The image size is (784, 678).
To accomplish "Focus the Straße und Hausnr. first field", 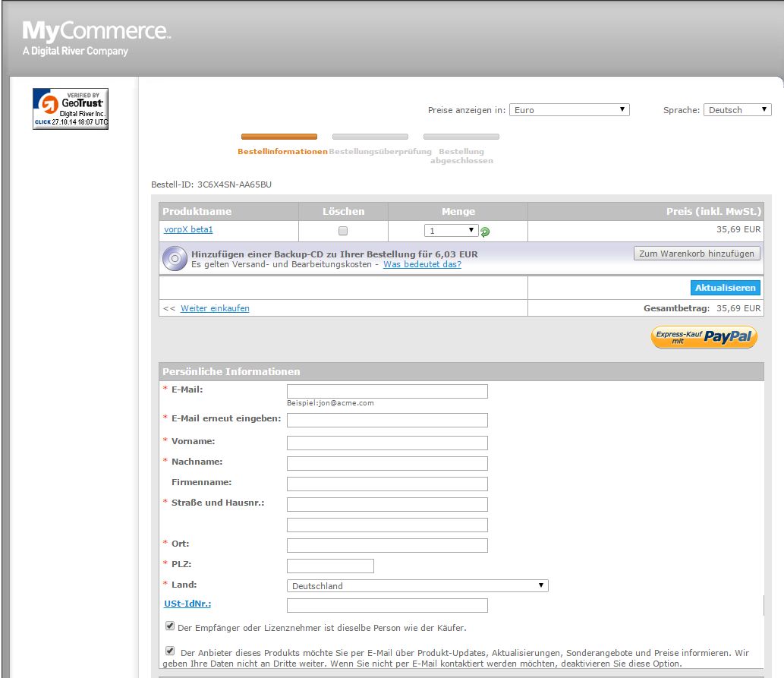I will point(387,504).
